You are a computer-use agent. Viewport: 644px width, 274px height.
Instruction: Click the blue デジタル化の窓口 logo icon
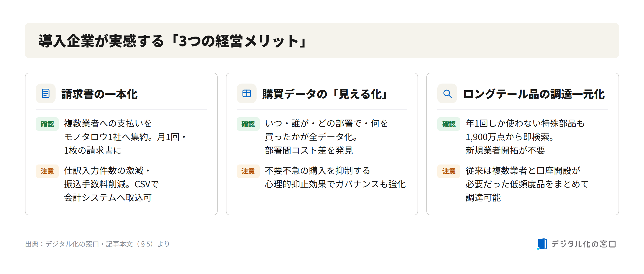coord(542,244)
